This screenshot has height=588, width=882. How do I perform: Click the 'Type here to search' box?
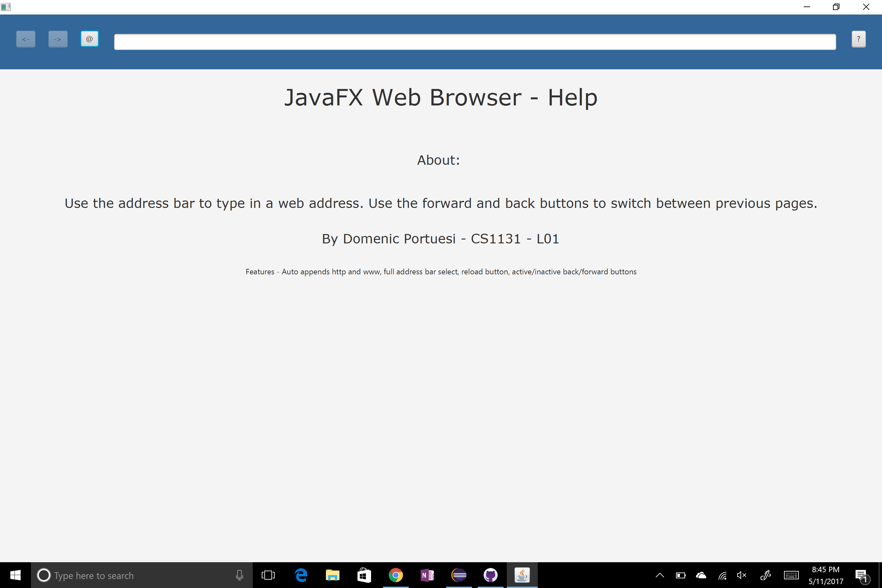click(x=135, y=575)
